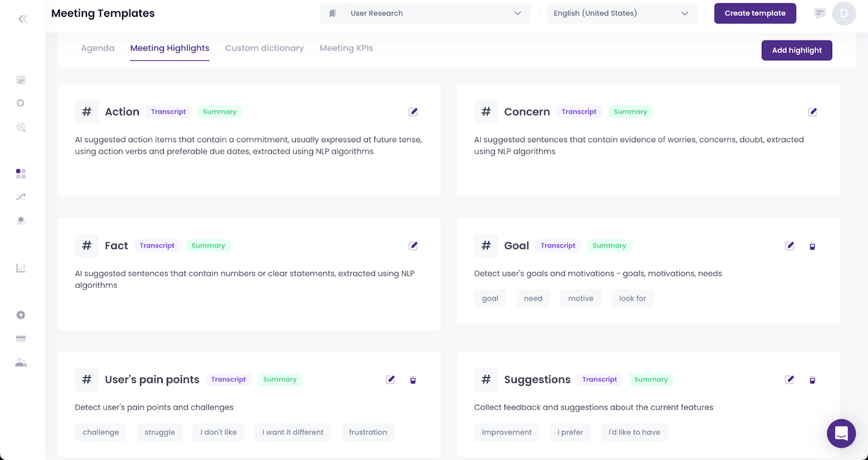The image size is (868, 460).
Task: Switch to the Agenda tab
Action: 98,48
